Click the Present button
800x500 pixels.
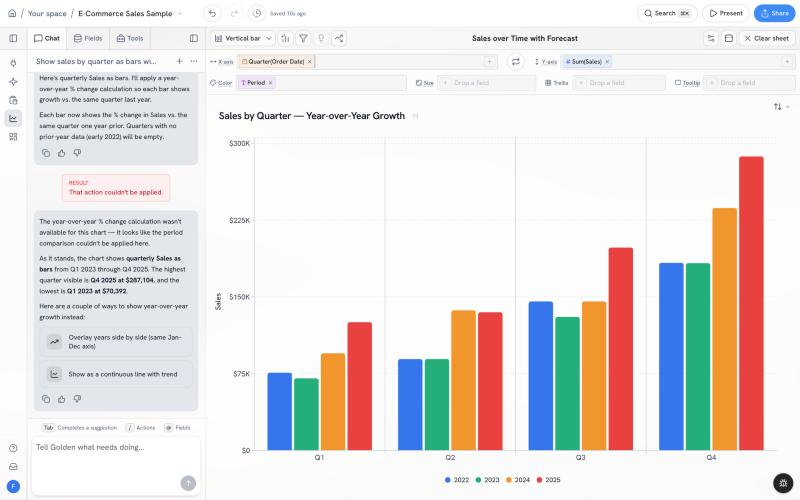tap(726, 13)
